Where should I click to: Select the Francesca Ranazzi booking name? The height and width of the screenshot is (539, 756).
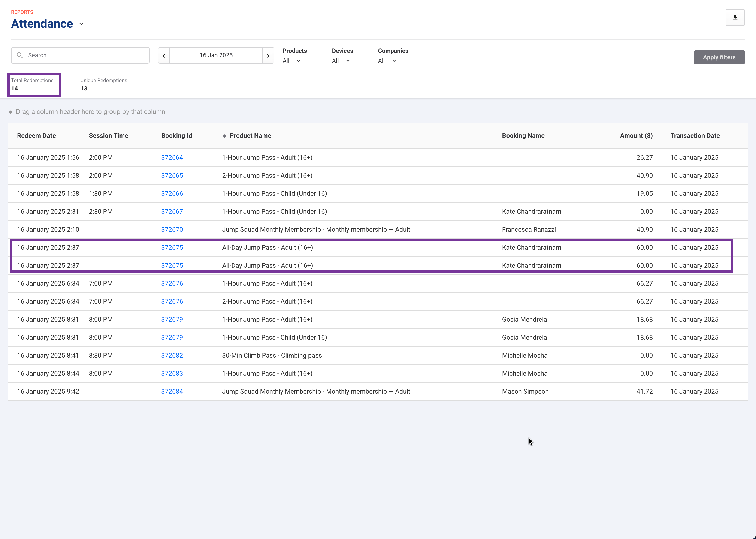pyautogui.click(x=529, y=229)
